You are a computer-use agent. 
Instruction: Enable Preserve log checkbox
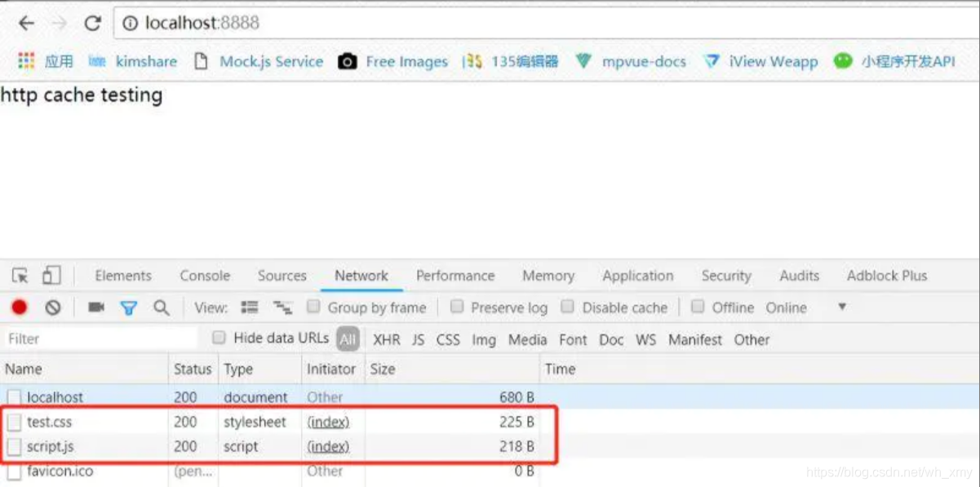point(457,307)
